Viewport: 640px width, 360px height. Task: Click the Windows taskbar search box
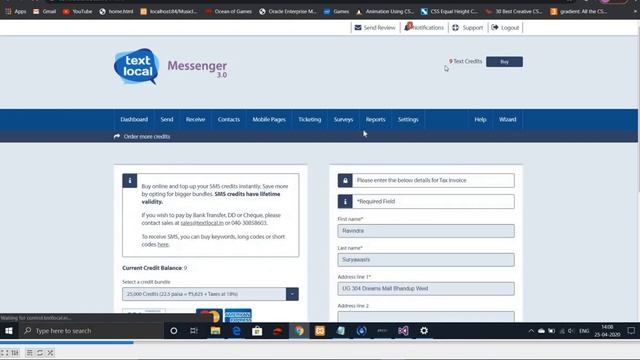coord(91,331)
